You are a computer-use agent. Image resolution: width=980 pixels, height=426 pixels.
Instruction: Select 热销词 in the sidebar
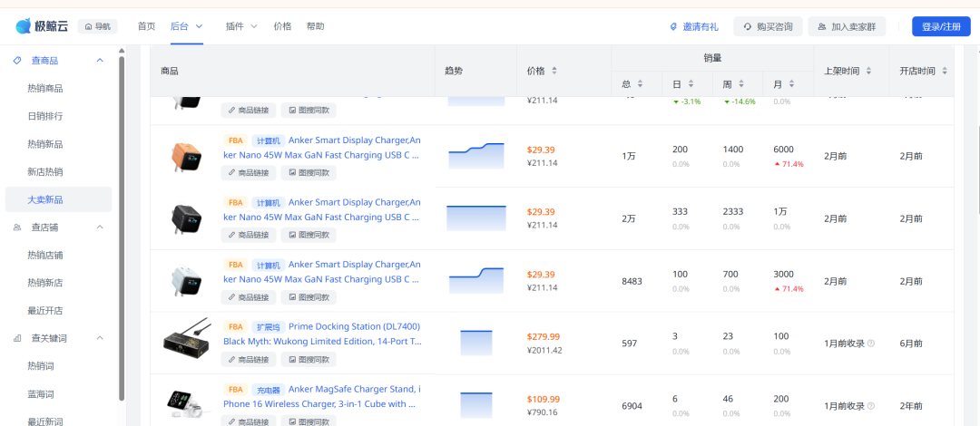(41, 366)
